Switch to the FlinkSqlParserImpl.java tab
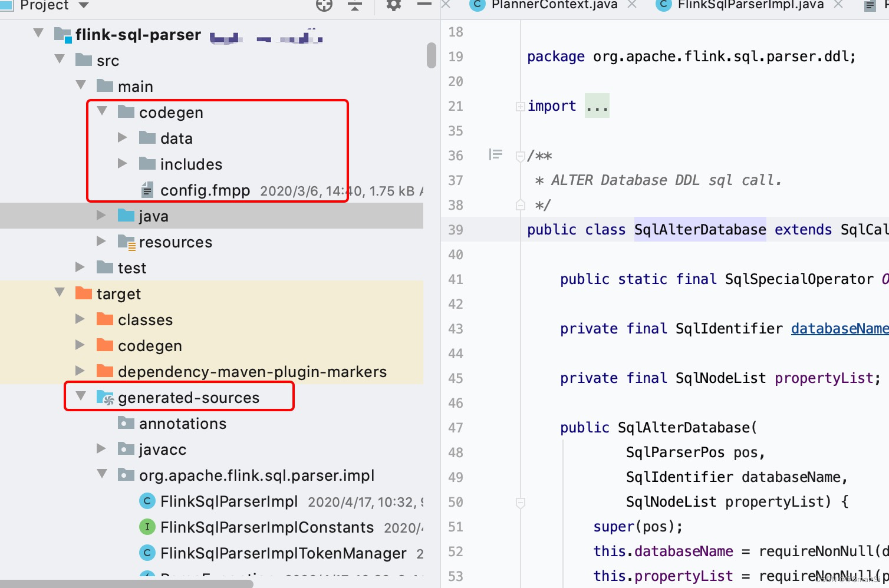The image size is (889, 588). [750, 5]
